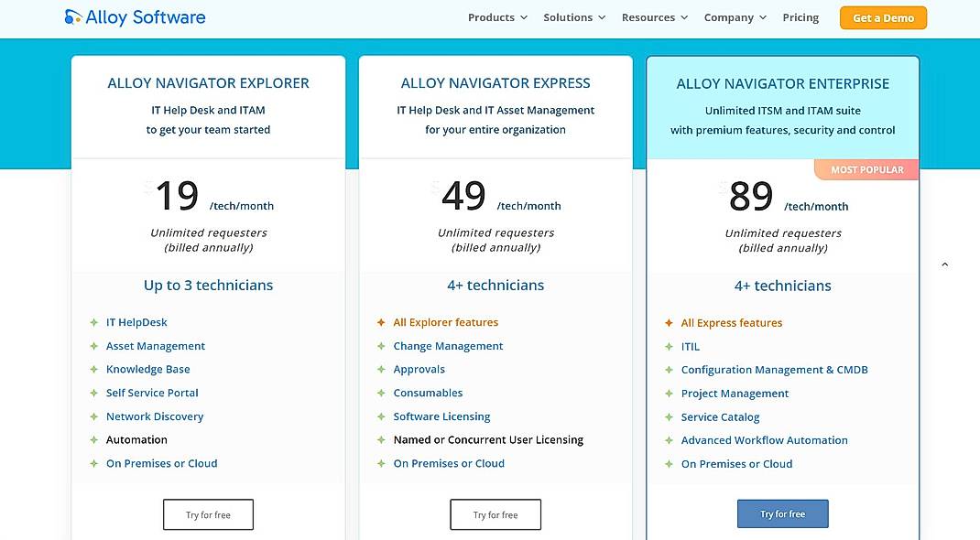Open the Products dropdown menu
Viewport: 980px width, 540px height.
497,17
